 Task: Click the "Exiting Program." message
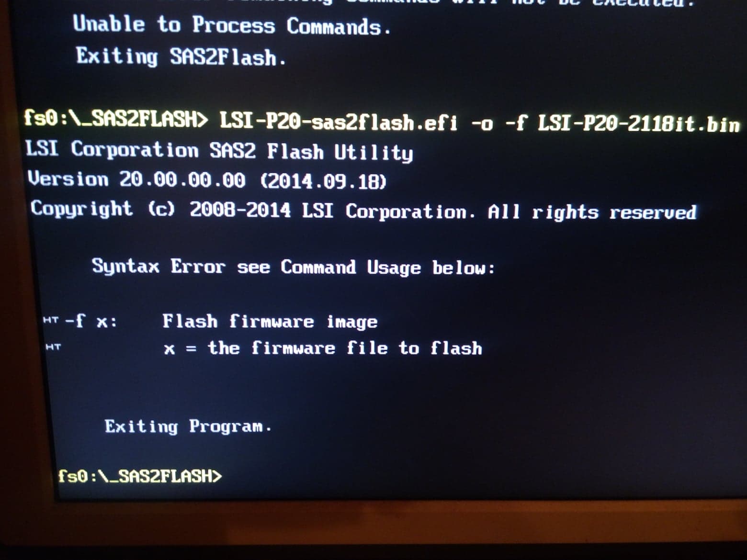tap(188, 426)
